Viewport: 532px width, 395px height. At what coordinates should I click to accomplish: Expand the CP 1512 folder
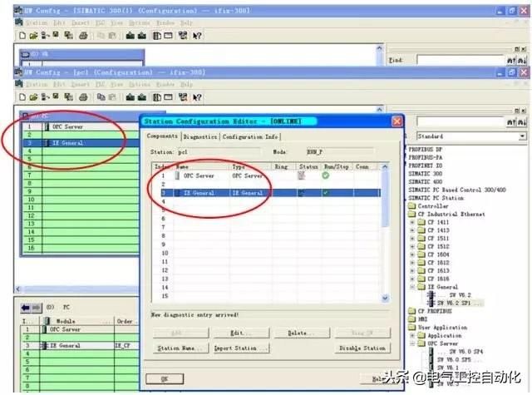[x=412, y=247]
